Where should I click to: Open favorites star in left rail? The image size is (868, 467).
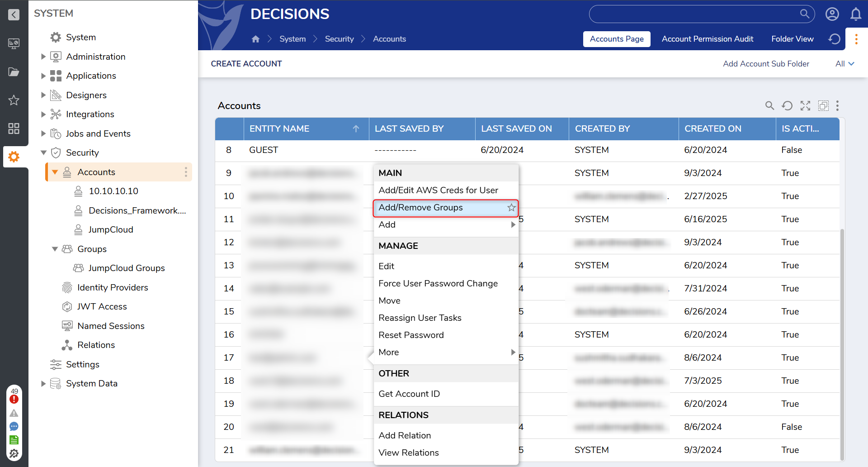tap(14, 100)
